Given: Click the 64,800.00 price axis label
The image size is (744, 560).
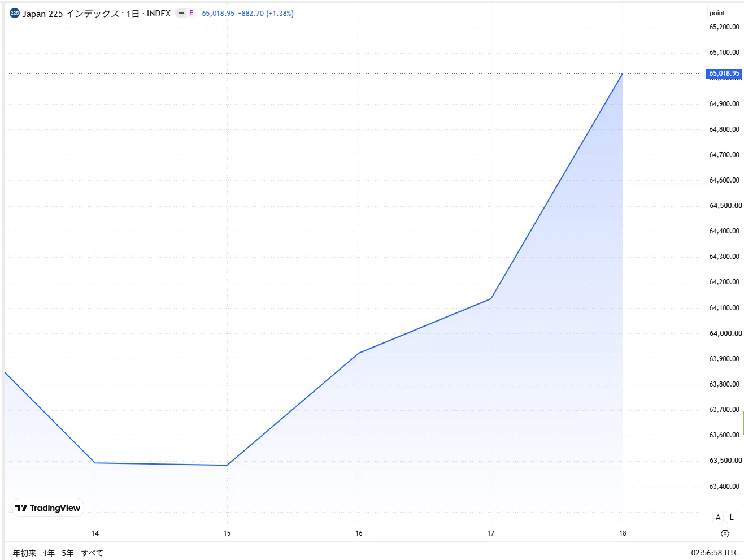Looking at the screenshot, I should [x=724, y=129].
